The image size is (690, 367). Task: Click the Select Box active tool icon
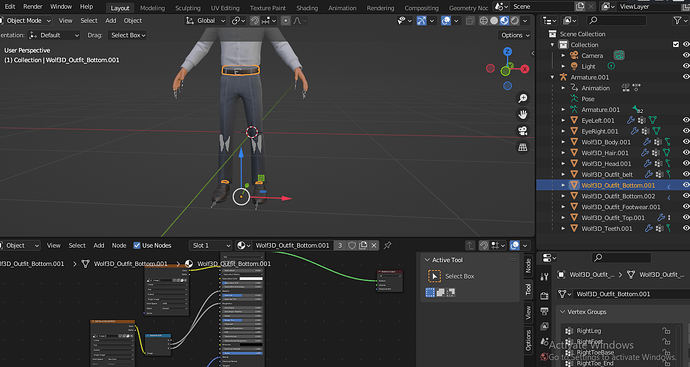click(x=434, y=276)
